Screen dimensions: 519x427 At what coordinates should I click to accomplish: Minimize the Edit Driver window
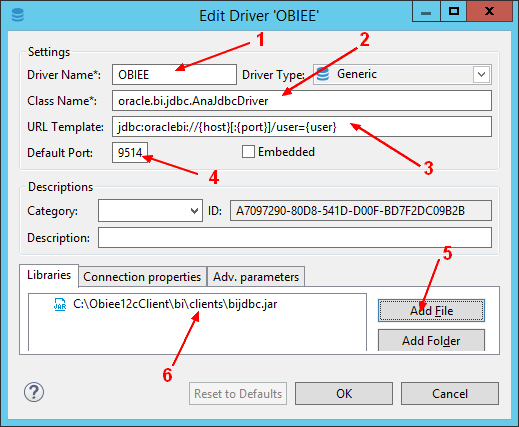coord(426,12)
